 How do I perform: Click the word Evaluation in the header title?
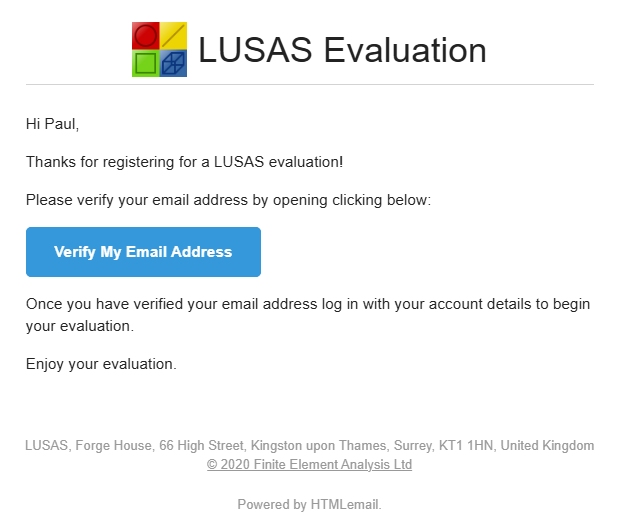(405, 50)
